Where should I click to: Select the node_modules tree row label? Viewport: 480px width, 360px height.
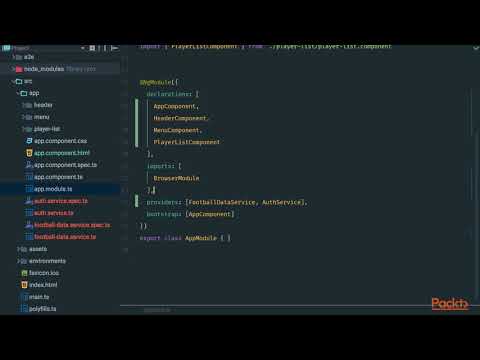(44, 69)
